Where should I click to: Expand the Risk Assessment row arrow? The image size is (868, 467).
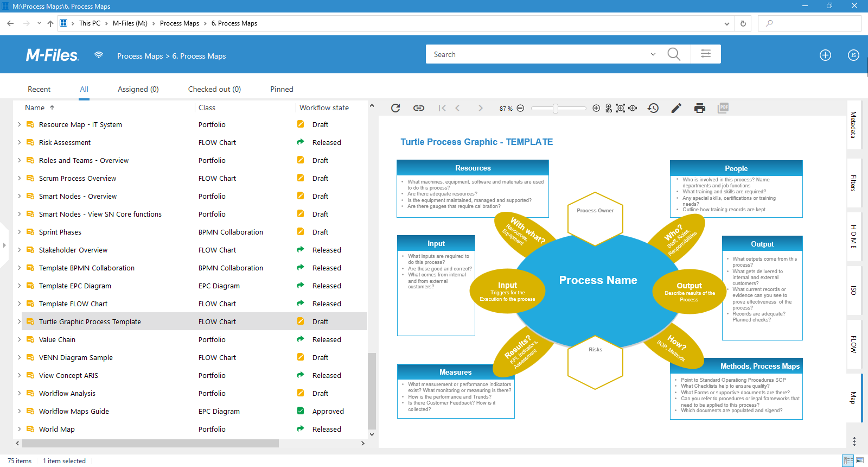[x=20, y=142]
